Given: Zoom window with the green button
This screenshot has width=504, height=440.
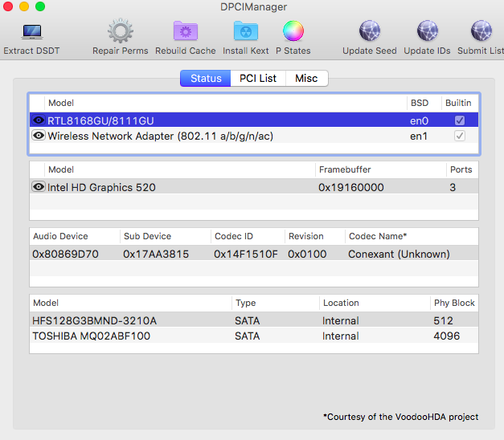Looking at the screenshot, I should click(x=40, y=6).
